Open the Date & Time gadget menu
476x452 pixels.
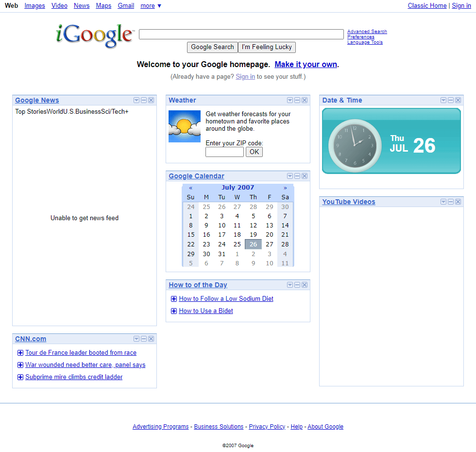[443, 100]
